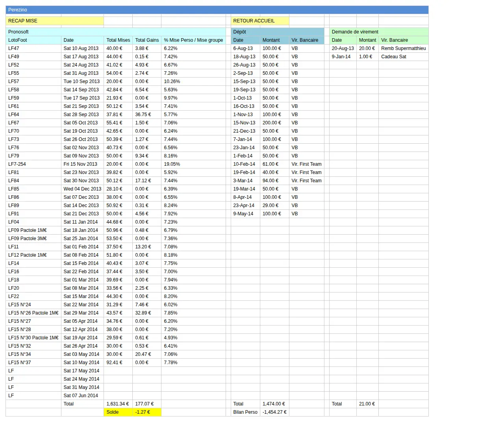The height and width of the screenshot is (422, 504).
Task: Click the "Sat 10 Aug 2013" date cell
Action: click(x=82, y=48)
